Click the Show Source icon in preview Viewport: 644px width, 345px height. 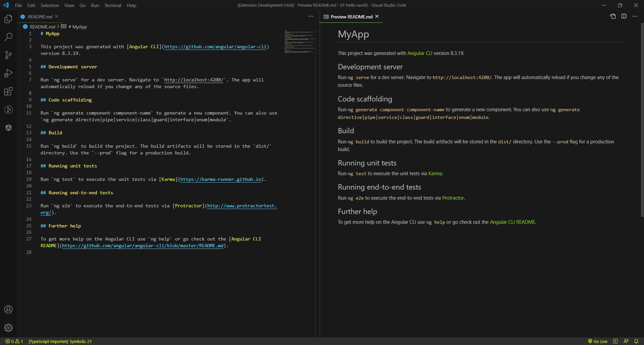point(613,16)
